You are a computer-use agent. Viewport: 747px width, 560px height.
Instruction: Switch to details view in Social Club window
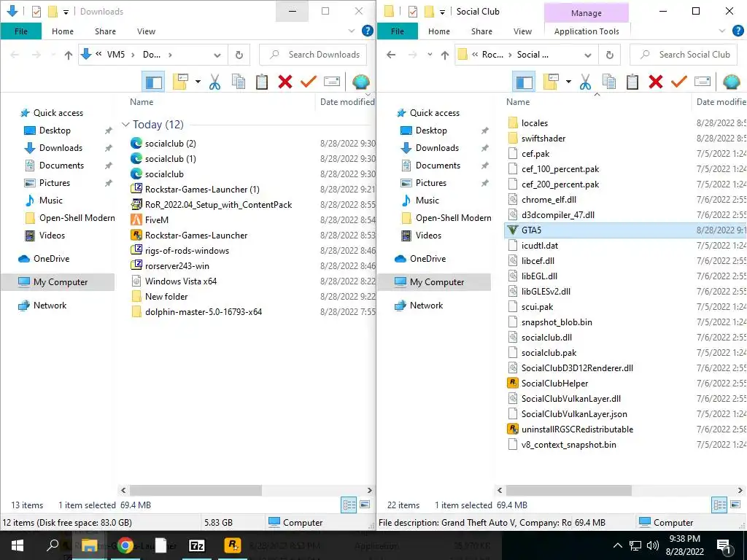pos(720,505)
